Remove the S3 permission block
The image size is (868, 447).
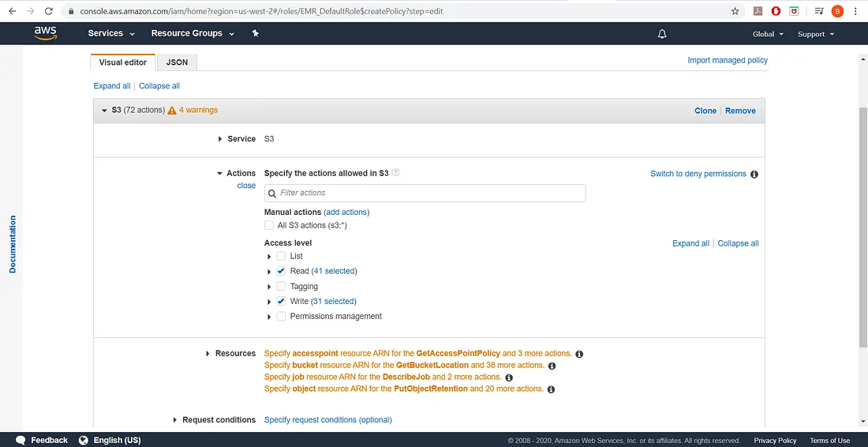[x=740, y=111]
